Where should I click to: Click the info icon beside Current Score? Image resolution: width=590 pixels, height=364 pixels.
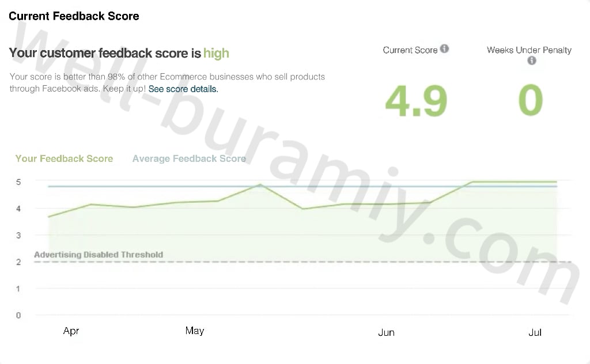click(x=444, y=49)
